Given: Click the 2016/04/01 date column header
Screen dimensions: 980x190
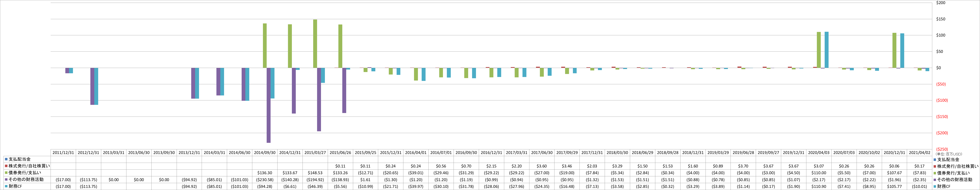Looking at the screenshot, I should point(416,153).
